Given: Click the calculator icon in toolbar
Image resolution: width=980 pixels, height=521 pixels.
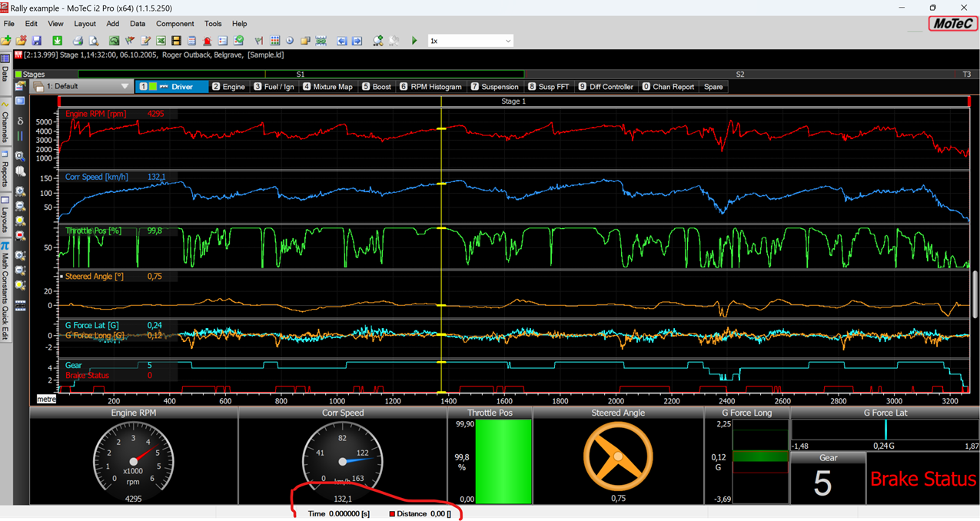Looking at the screenshot, I should pos(191,41).
